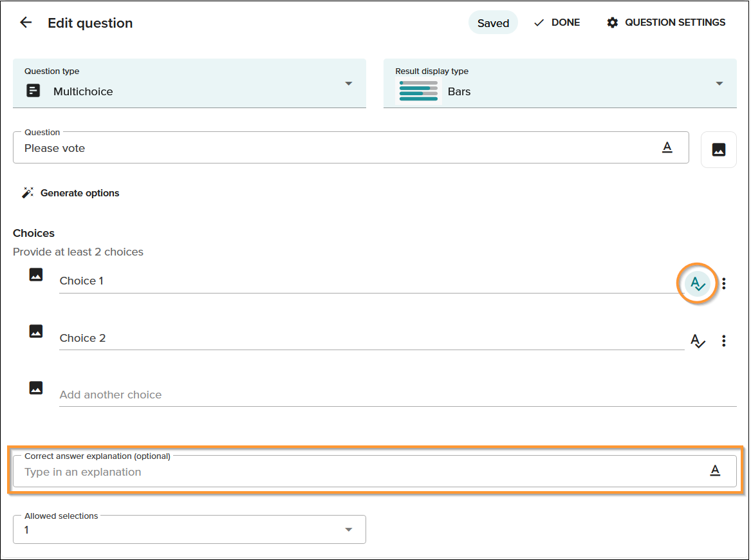Screen dimensions: 751x560
Task: Click the Choice 2 text field
Action: [x=372, y=338]
